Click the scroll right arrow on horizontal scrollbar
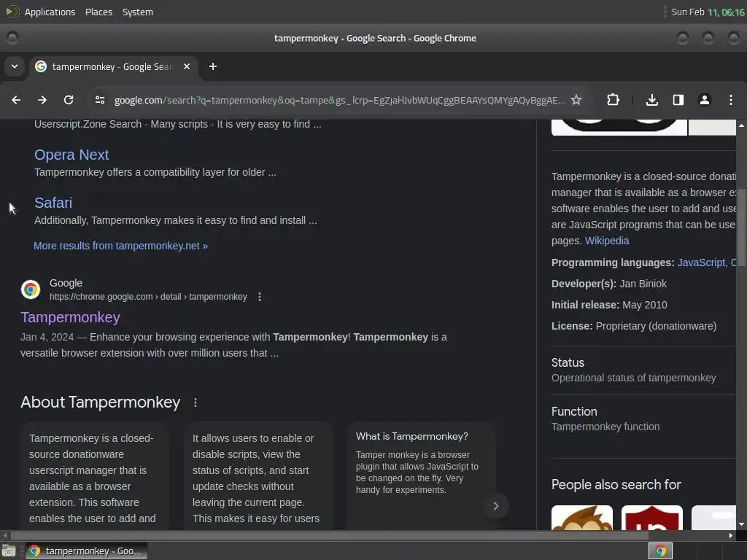Screen dimensions: 747x560 pos(731,536)
